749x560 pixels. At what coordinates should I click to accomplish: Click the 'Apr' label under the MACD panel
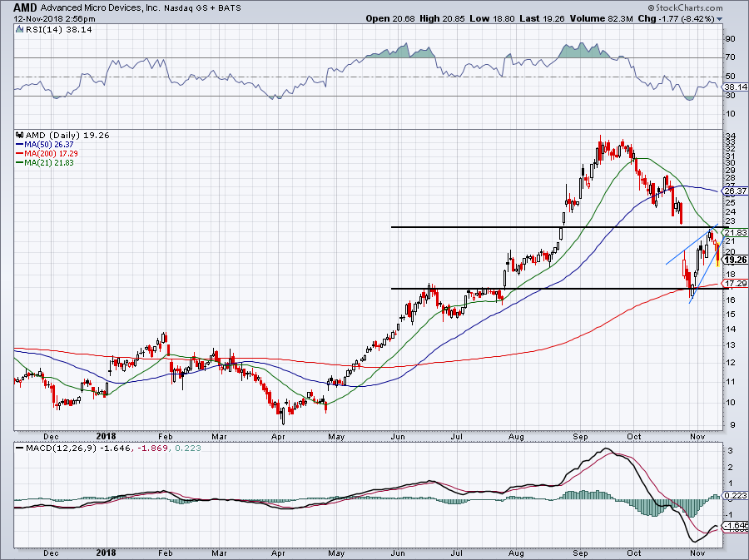tap(278, 553)
